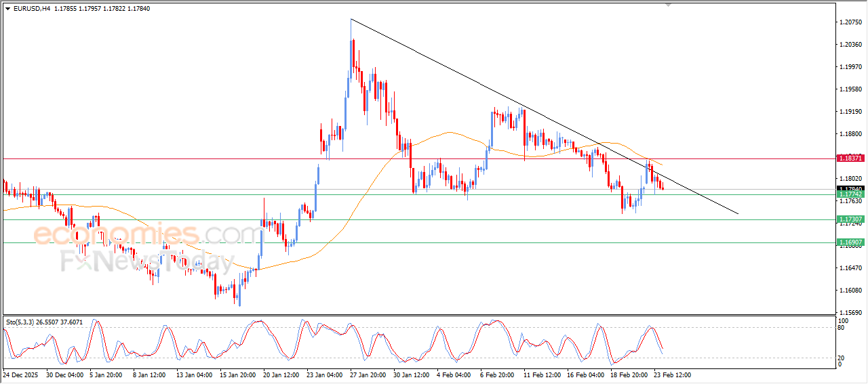The image size is (868, 384).
Task: Click the 1.19580 price axis value
Action: point(850,89)
